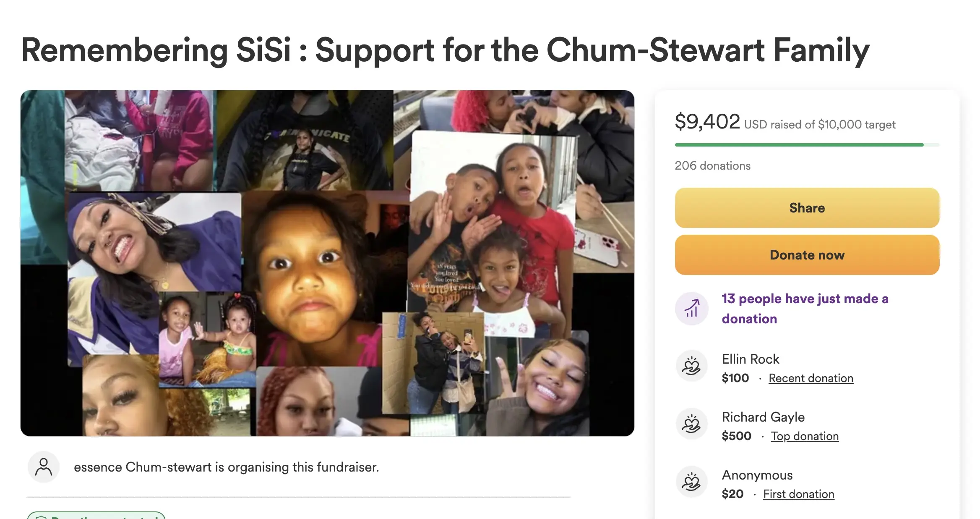Click the donation icon beside Ellin Rock

point(691,366)
